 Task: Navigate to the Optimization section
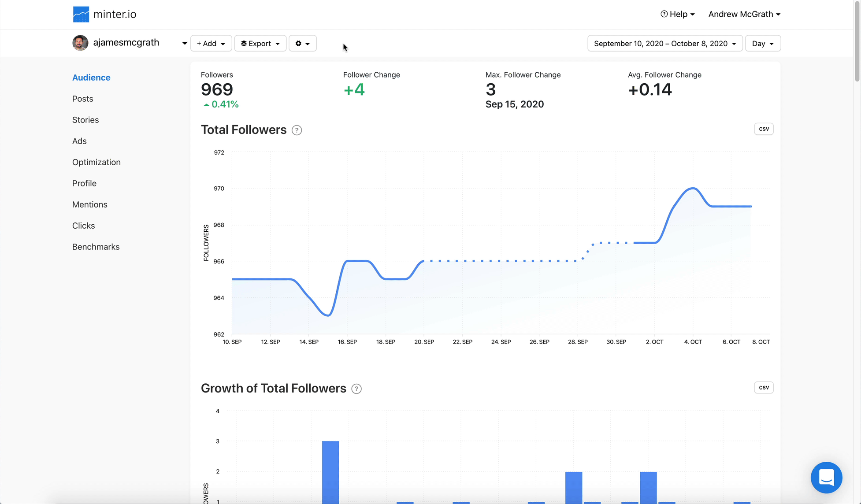96,162
